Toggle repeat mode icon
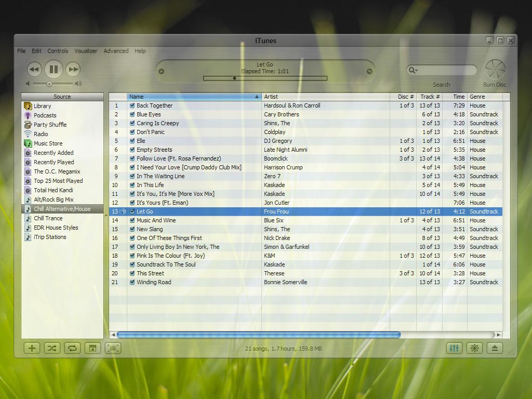The width and height of the screenshot is (532, 399). (x=72, y=348)
